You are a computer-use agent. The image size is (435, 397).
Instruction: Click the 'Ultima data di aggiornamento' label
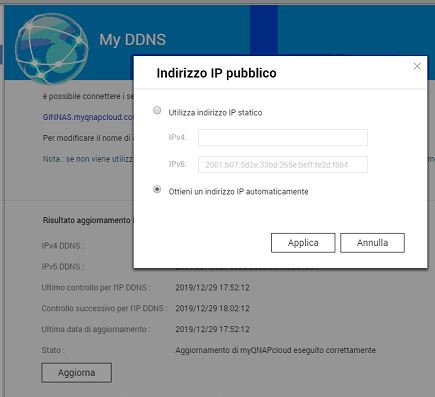pos(95,329)
